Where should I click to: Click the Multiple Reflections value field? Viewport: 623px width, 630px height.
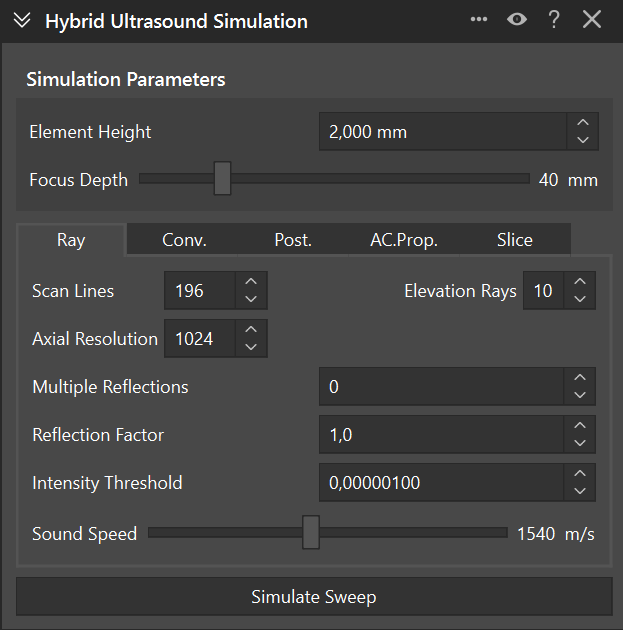pyautogui.click(x=441, y=386)
